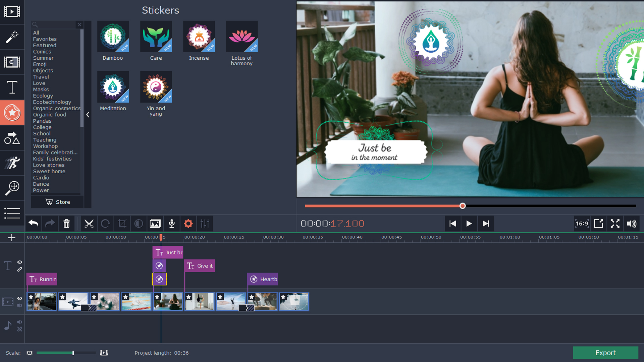Viewport: 644px width, 362px height.
Task: Select the Stickers panel in the sidebar
Action: [x=12, y=113]
